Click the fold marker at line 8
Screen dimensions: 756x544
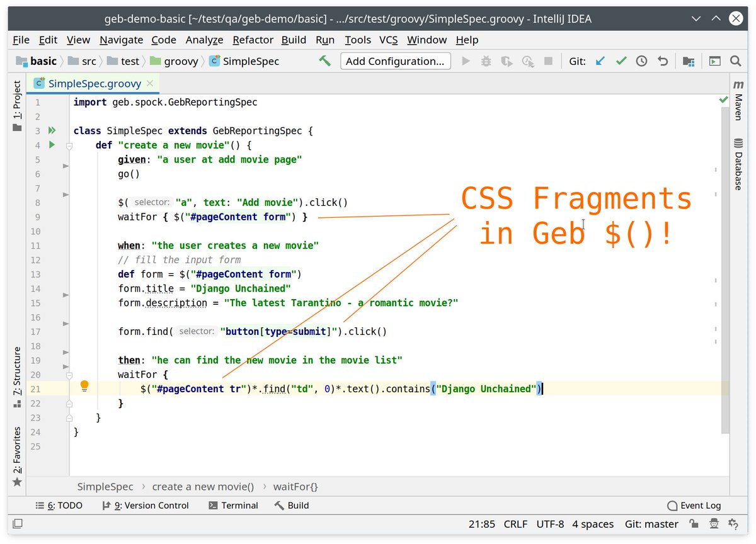point(66,195)
